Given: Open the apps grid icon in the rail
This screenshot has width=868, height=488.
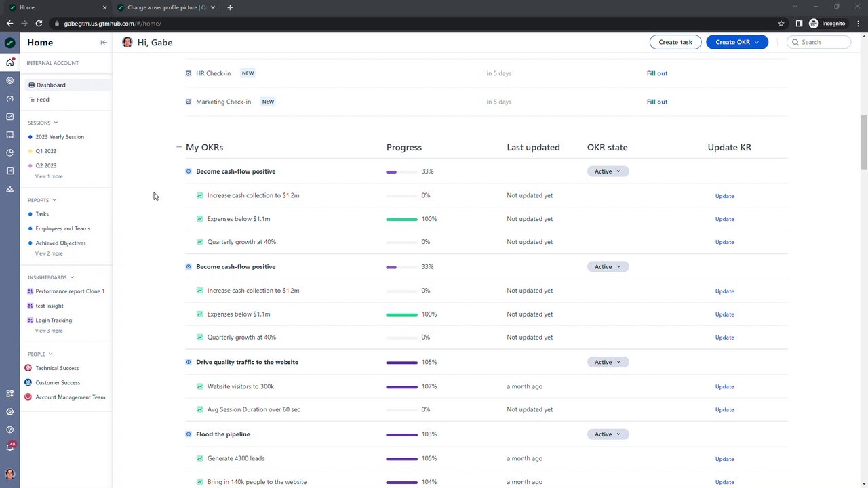Looking at the screenshot, I should (x=9, y=394).
